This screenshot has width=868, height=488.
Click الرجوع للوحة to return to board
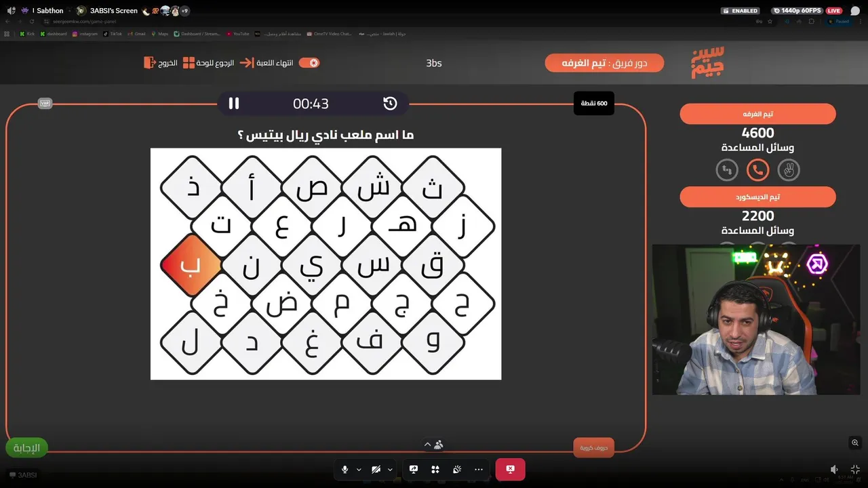[208, 62]
